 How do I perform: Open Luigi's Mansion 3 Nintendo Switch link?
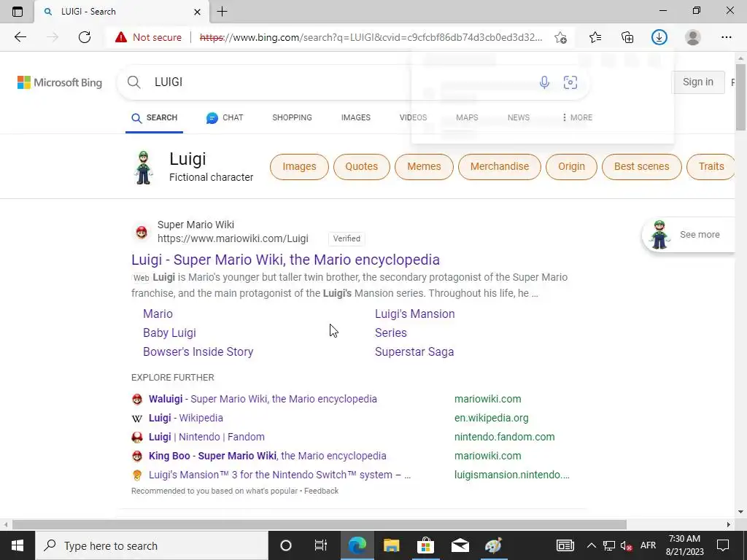[279, 475]
